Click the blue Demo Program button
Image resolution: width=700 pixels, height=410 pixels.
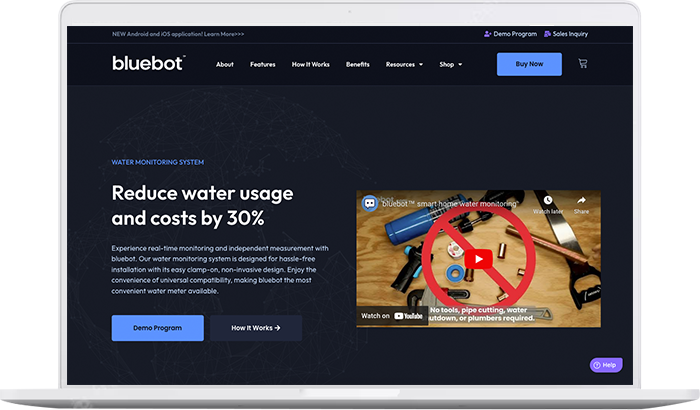click(x=158, y=328)
